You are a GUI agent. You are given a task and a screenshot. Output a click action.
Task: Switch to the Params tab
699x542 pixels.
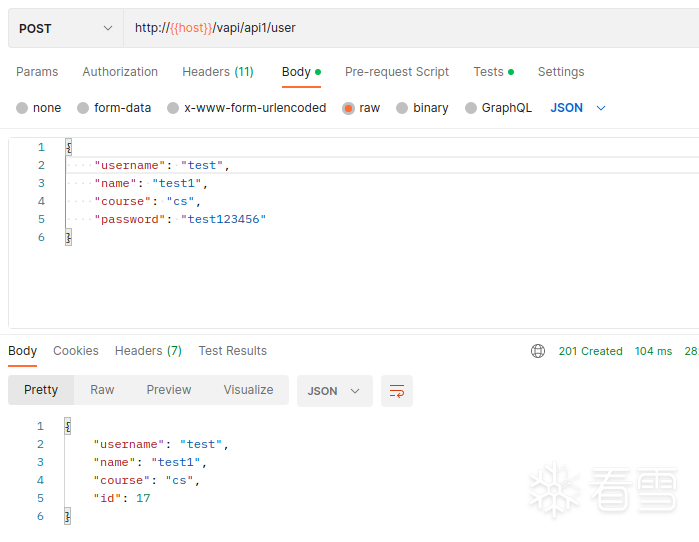[37, 72]
